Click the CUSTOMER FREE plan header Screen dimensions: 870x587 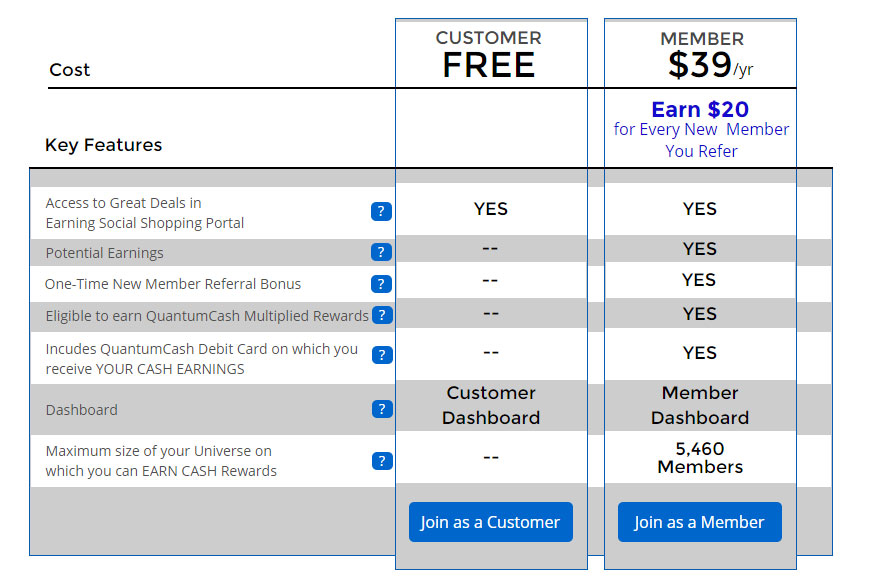[489, 54]
